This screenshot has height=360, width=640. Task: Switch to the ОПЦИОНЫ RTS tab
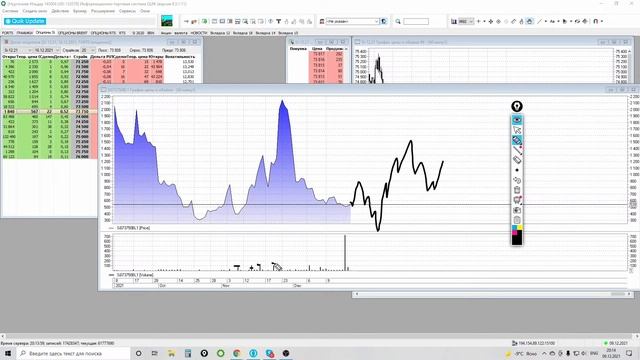point(103,33)
